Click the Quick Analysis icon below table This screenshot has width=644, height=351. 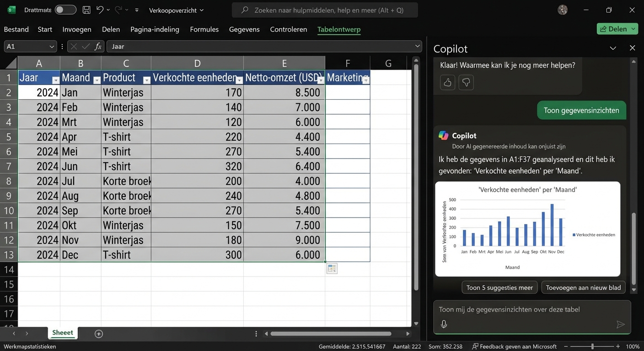coord(332,269)
